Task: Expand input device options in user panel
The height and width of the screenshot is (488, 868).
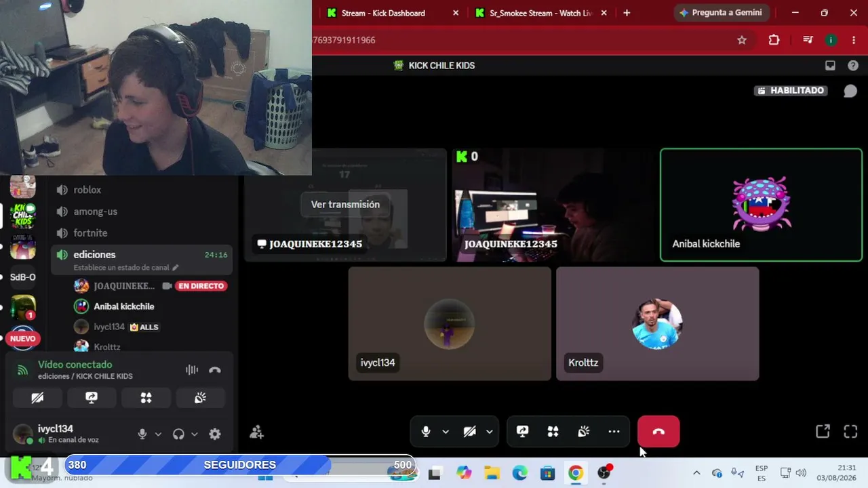Action: [x=158, y=434]
